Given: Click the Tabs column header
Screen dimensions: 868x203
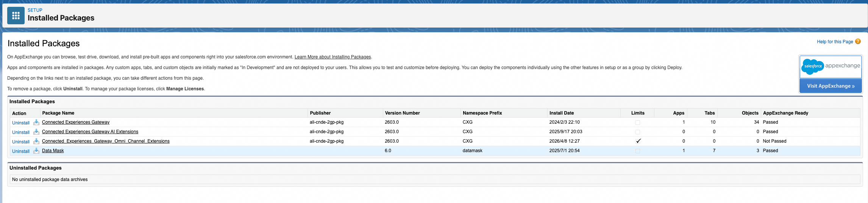Looking at the screenshot, I should point(710,113).
